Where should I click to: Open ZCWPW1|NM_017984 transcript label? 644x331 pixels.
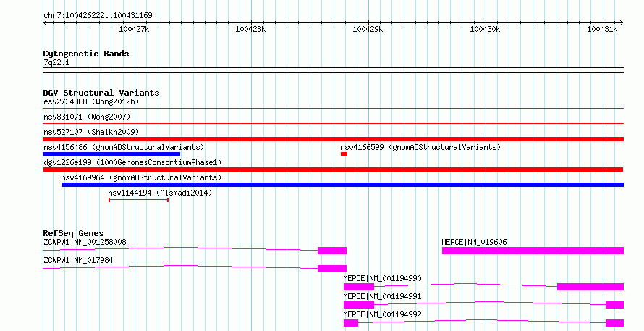(78, 260)
